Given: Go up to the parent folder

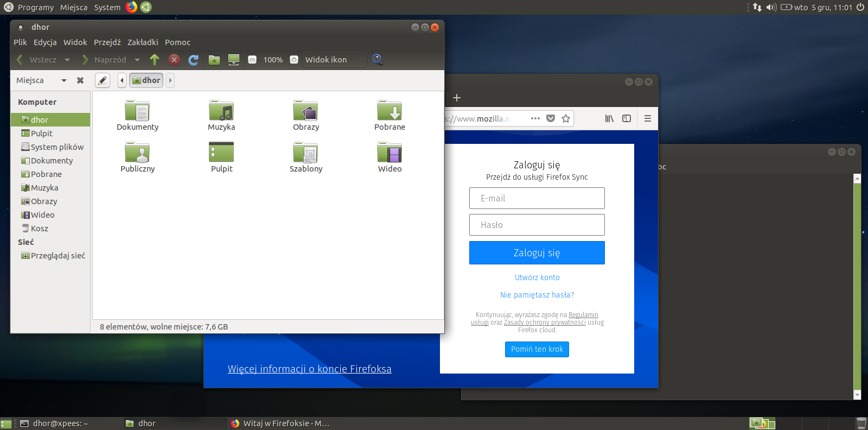Looking at the screenshot, I should (155, 60).
